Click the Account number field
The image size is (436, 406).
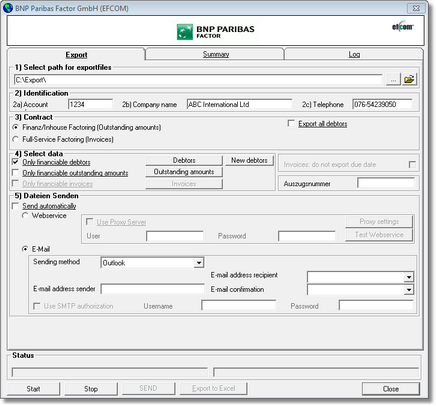[x=90, y=104]
